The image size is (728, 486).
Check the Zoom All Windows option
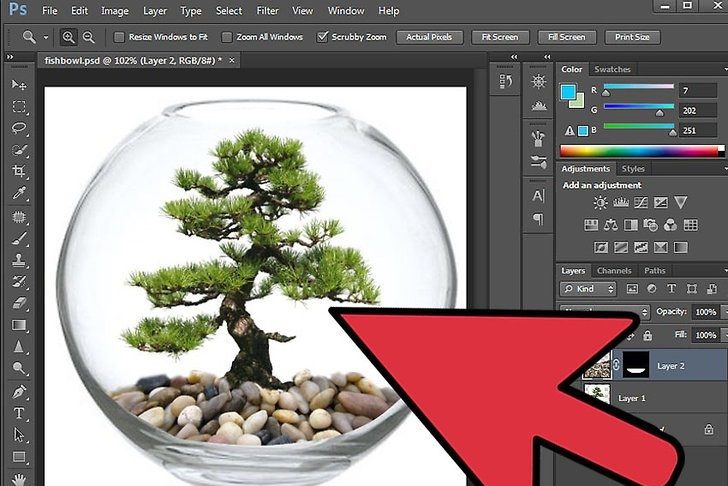[227, 37]
